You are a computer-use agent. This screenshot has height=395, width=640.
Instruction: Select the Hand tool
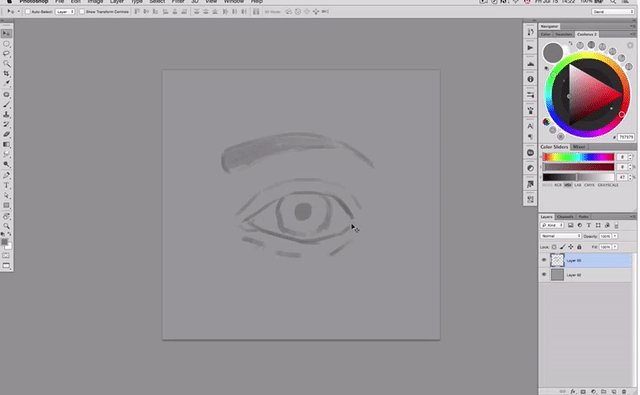[7, 216]
